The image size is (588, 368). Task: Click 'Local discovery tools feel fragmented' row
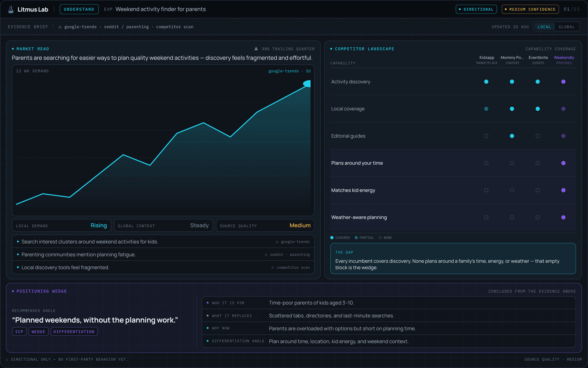[163, 268]
